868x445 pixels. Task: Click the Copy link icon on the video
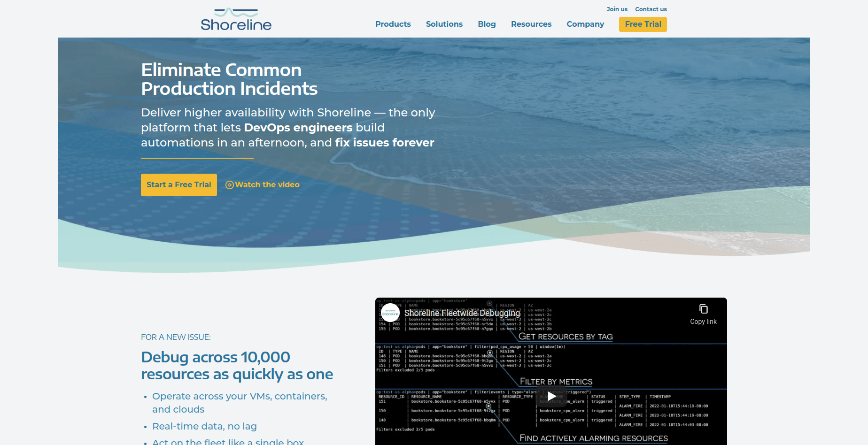(703, 314)
